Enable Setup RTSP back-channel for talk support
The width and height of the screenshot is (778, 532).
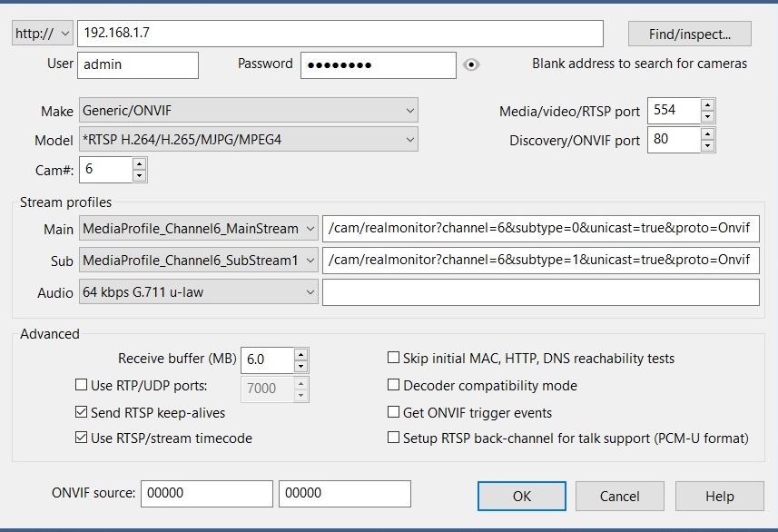click(x=393, y=438)
